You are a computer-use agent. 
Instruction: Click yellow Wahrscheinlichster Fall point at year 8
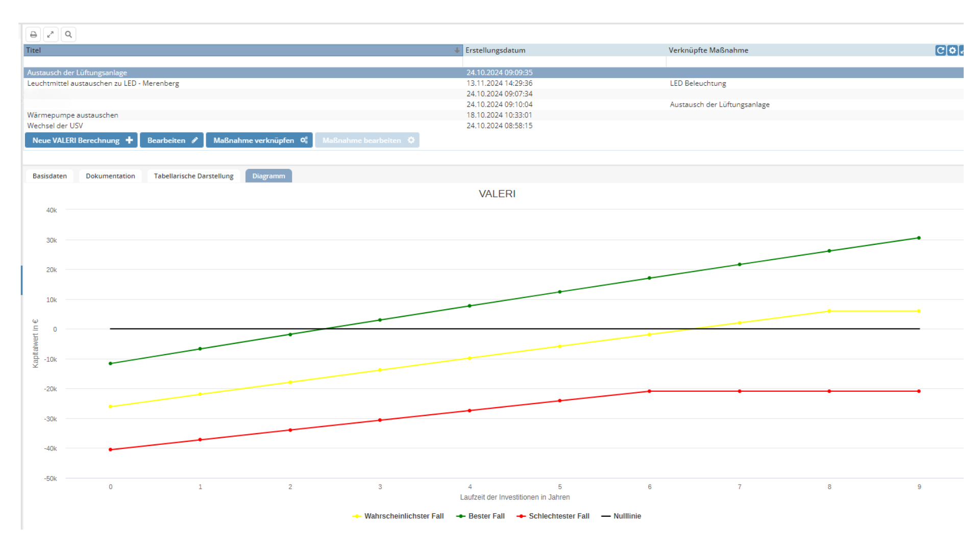click(829, 311)
